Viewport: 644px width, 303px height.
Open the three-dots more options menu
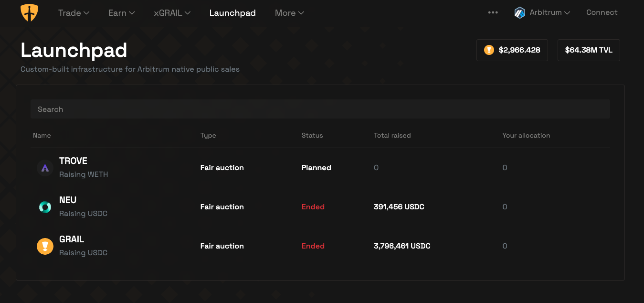[x=493, y=13]
